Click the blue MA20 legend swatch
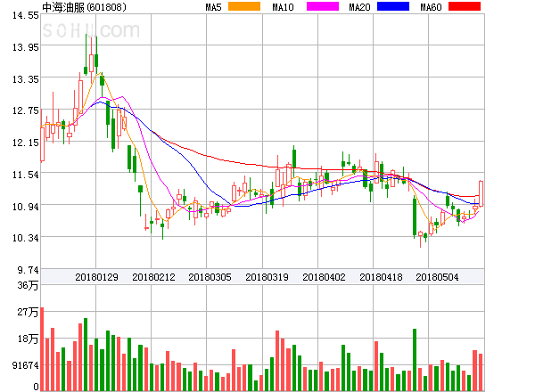535x392 pixels. tap(393, 6)
